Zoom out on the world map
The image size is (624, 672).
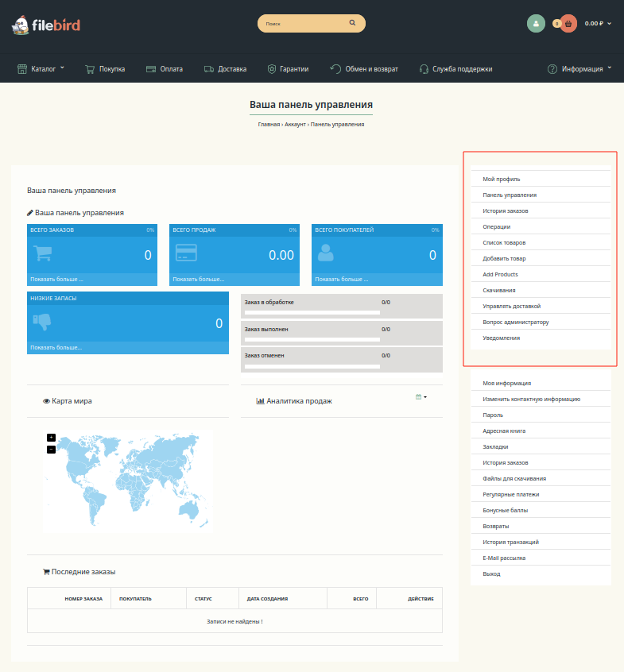pos(51,449)
